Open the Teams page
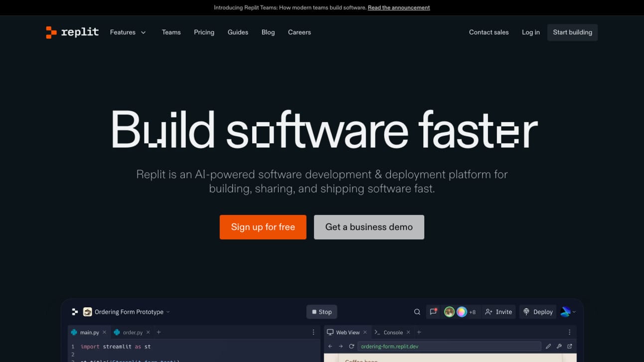 [171, 32]
